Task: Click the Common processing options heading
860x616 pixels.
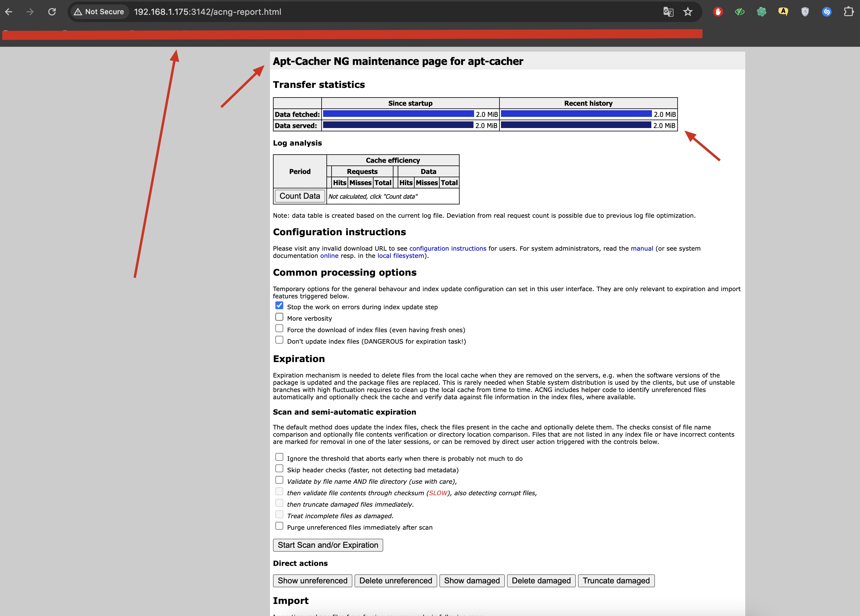Action: [x=345, y=273]
